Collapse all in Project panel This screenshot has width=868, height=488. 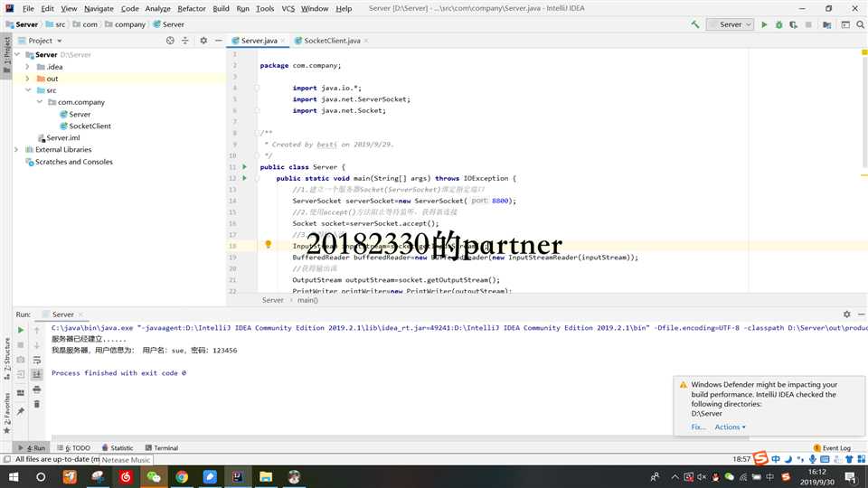(184, 41)
